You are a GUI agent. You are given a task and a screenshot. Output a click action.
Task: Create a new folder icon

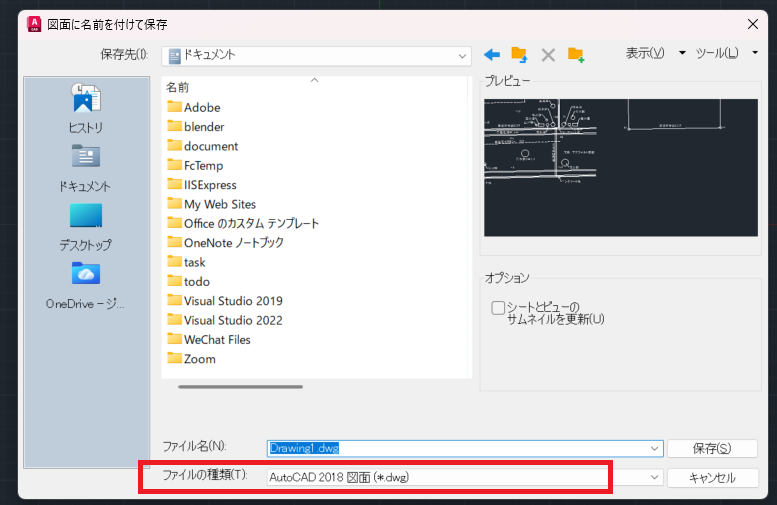click(575, 54)
